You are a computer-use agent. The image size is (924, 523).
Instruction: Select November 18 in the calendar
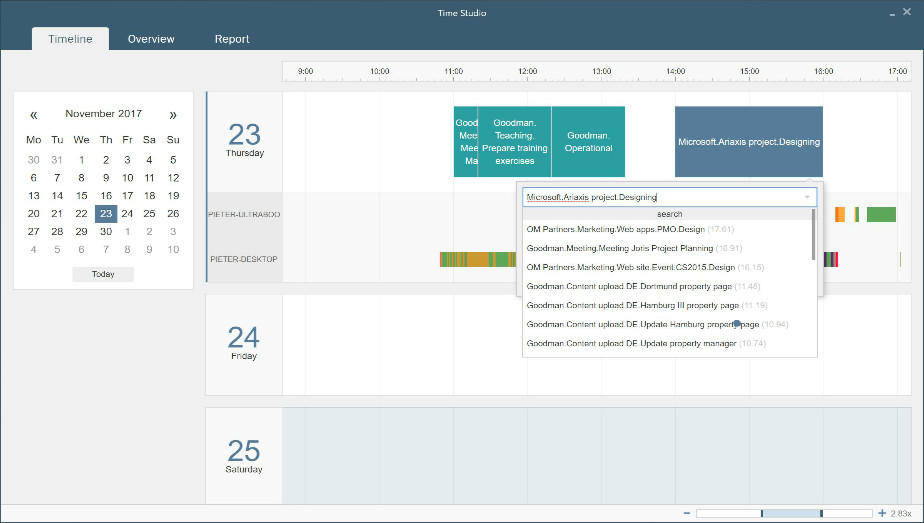click(150, 196)
